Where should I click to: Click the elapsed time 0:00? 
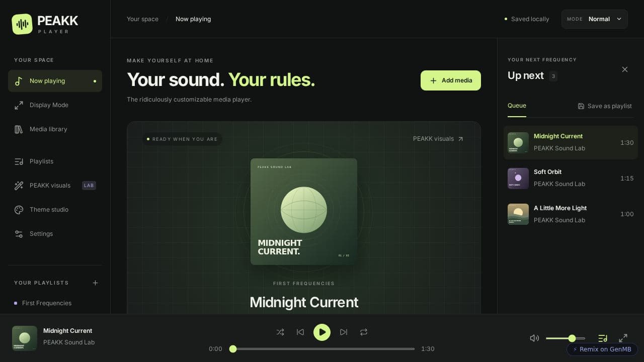(215, 349)
